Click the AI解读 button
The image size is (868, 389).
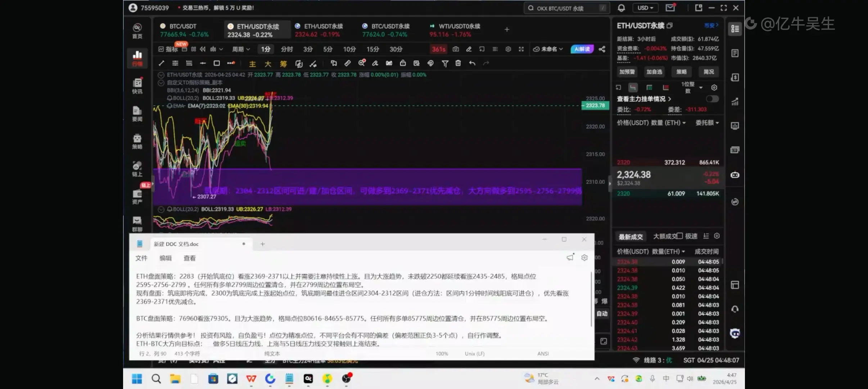tap(582, 49)
